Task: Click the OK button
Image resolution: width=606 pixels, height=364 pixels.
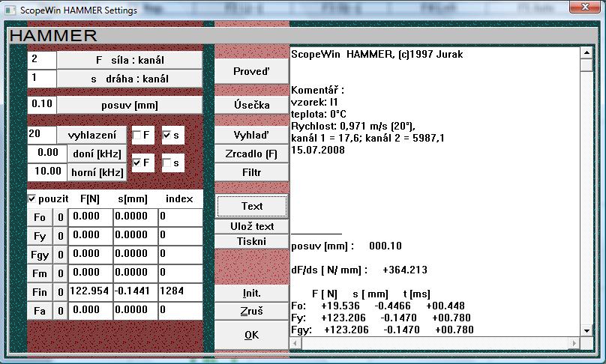Action: [251, 335]
